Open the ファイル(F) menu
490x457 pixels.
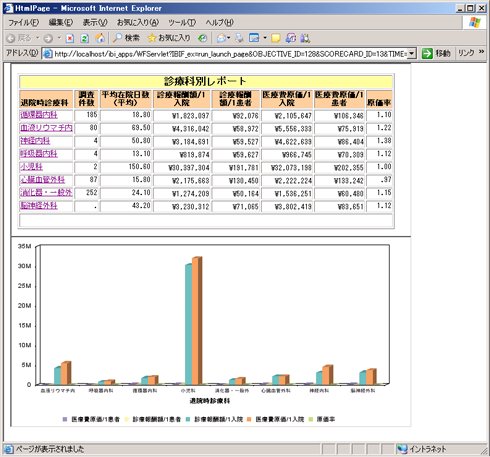23,23
